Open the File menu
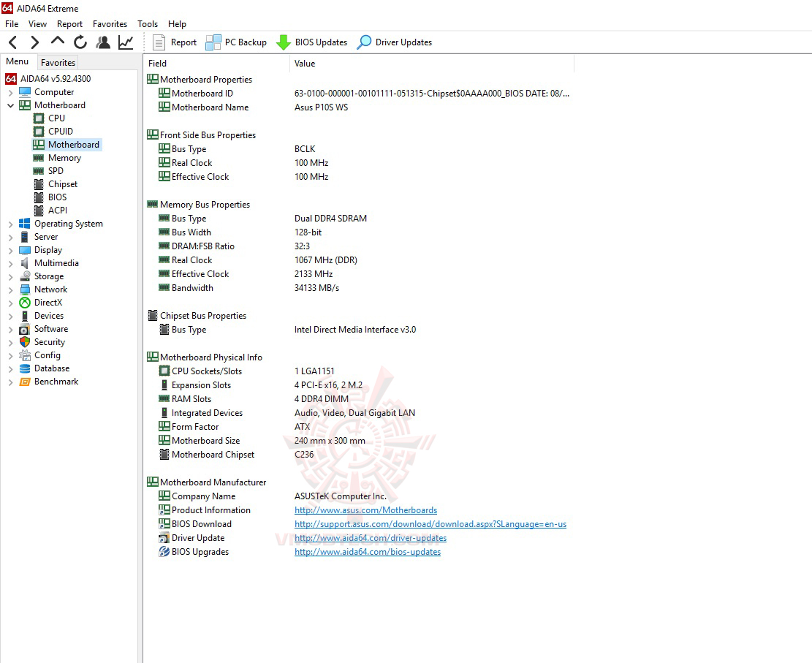This screenshot has width=812, height=663. coord(12,24)
